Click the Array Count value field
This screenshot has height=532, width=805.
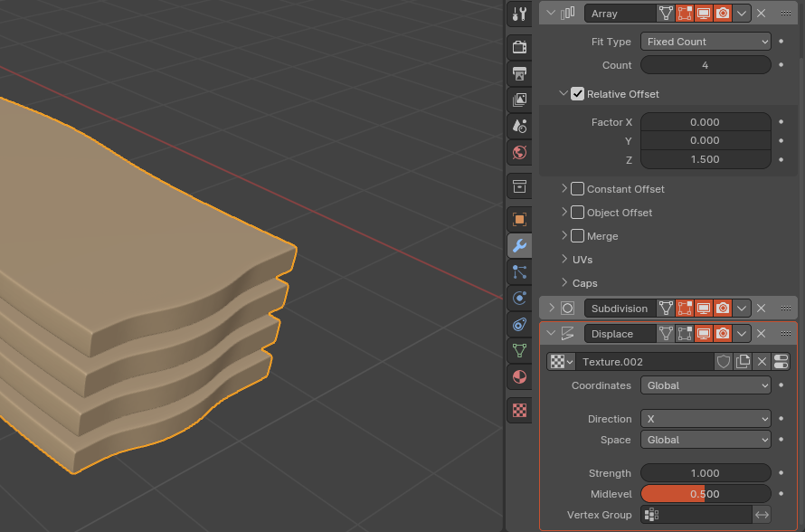pos(706,65)
